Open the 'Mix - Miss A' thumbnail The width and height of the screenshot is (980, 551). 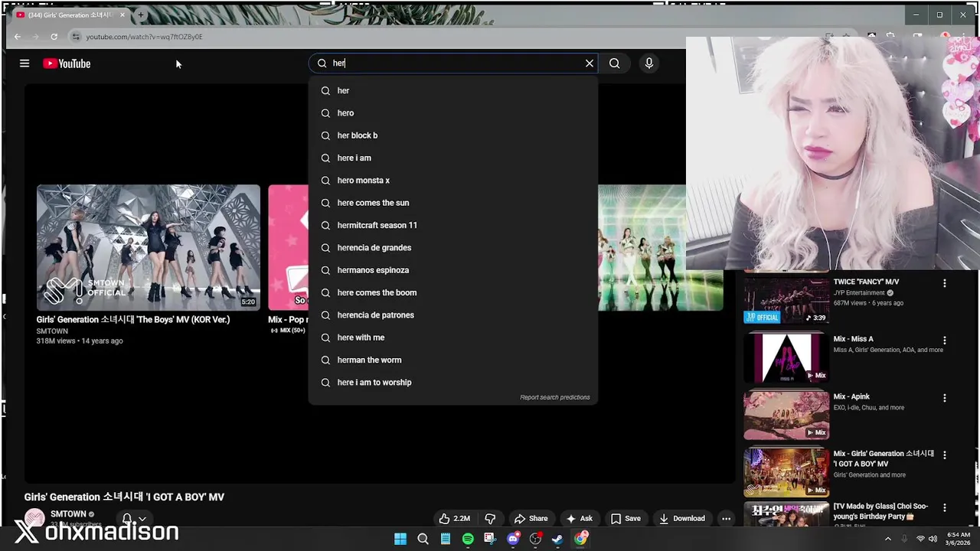(x=786, y=357)
